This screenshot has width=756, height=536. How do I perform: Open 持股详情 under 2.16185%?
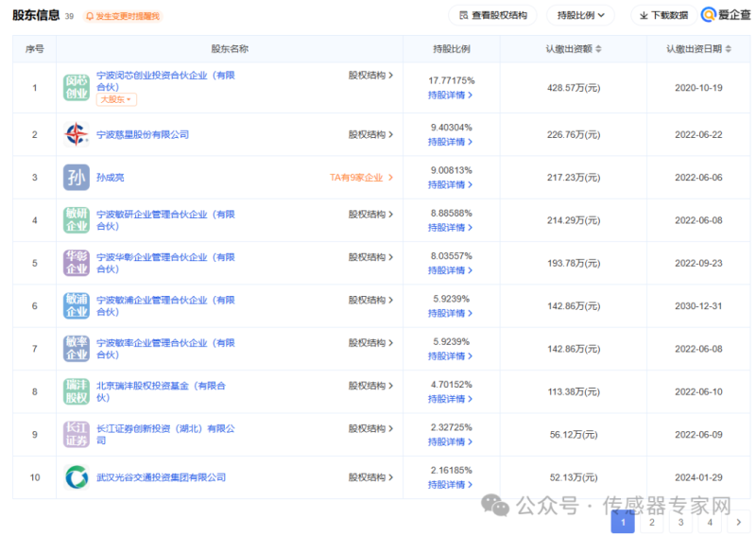[451, 485]
